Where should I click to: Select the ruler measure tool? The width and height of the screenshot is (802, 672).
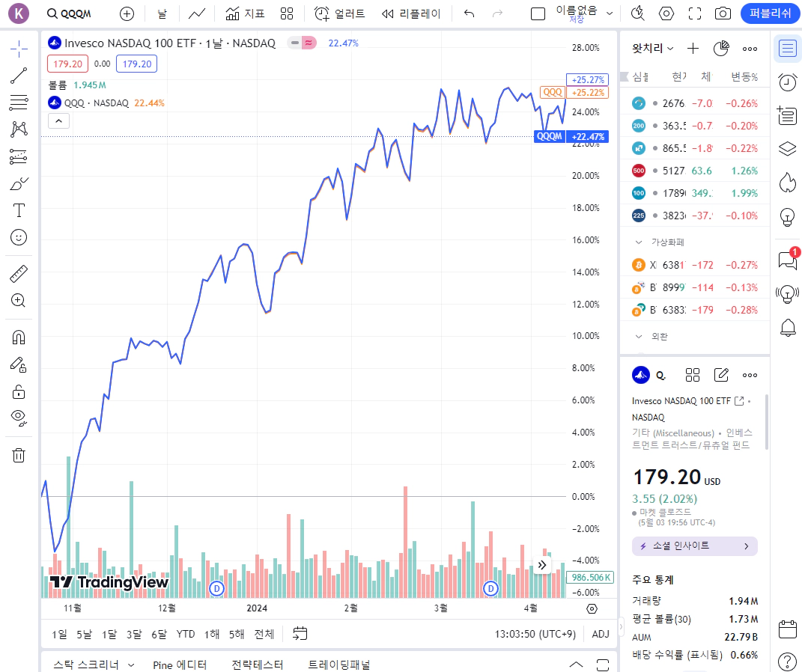pyautogui.click(x=19, y=274)
